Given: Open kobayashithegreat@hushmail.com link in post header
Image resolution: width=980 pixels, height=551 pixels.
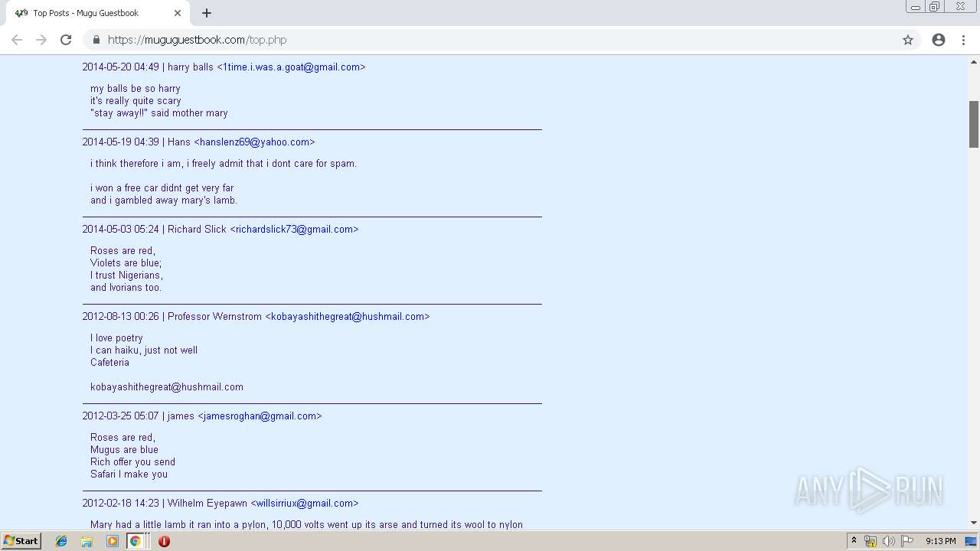Looking at the screenshot, I should tap(348, 317).
